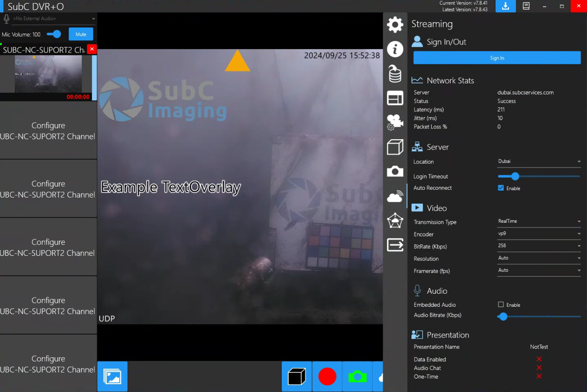
Task: Click the blue Mute button
Action: (81, 34)
